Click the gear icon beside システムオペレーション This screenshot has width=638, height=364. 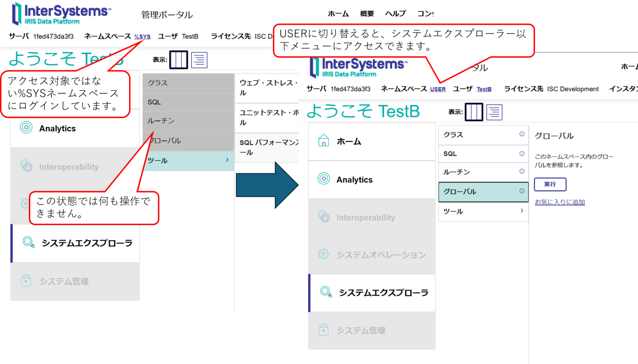(x=324, y=254)
